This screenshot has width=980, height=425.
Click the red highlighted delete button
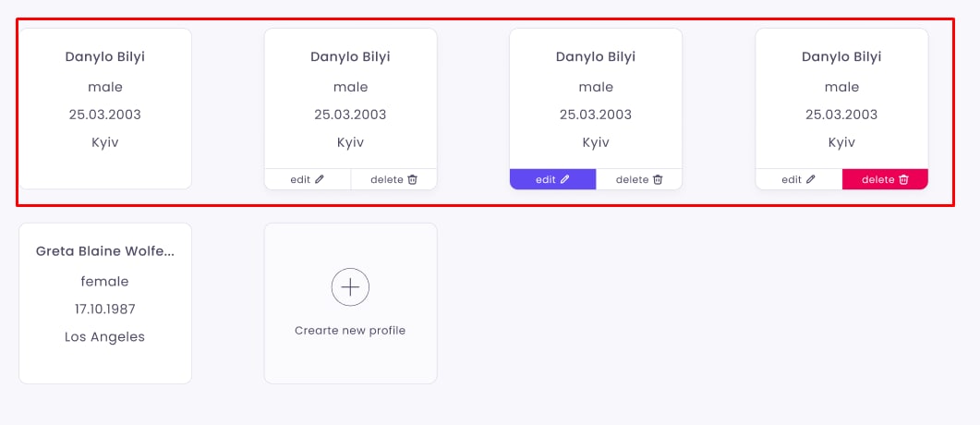point(885,179)
